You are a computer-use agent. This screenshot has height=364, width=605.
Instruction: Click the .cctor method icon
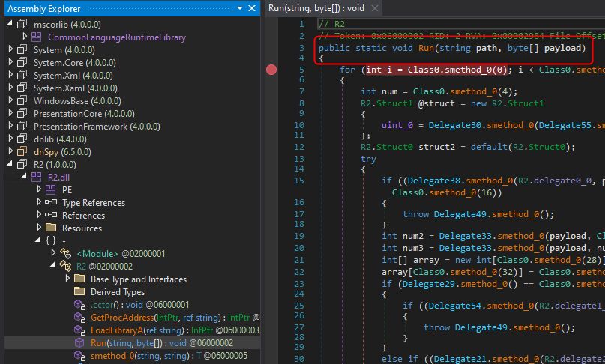click(x=80, y=305)
